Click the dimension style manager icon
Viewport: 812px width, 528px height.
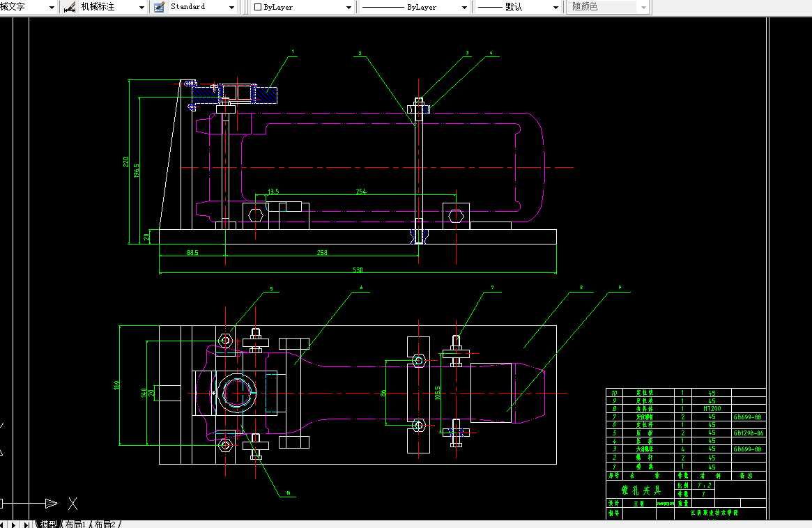[70, 7]
